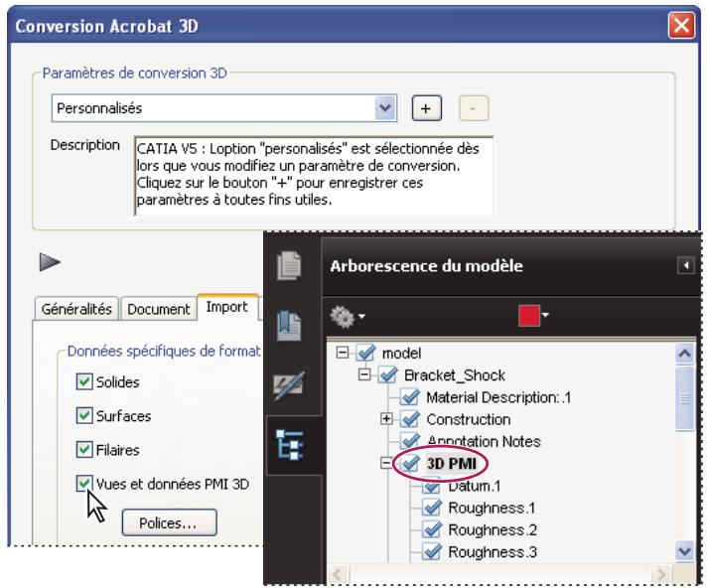
Task: Collapse the 3D PMI node
Action: pos(386,463)
